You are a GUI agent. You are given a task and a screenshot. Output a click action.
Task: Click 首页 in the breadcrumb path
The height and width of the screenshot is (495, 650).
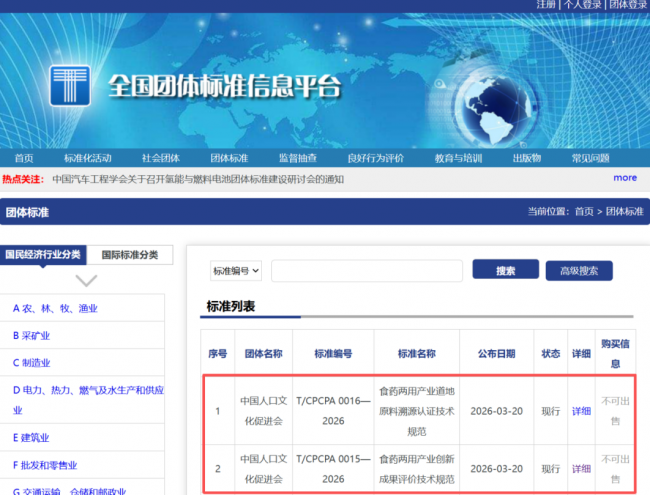click(x=584, y=212)
